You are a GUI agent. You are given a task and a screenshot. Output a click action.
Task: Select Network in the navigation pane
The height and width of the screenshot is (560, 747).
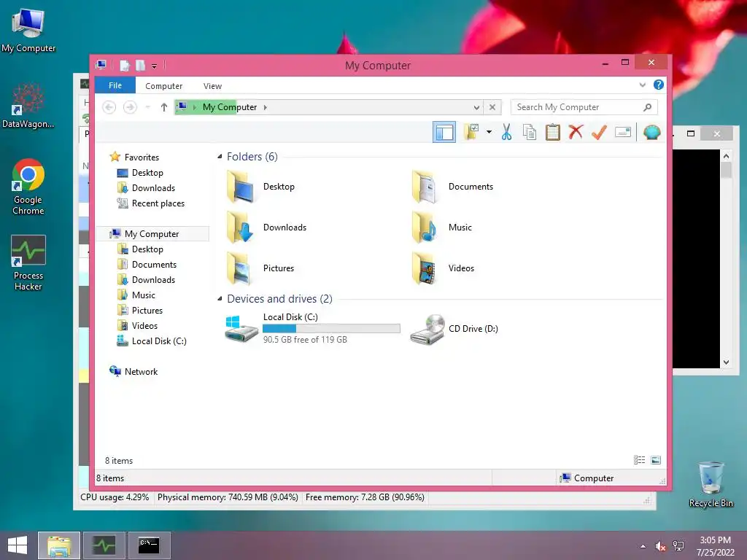click(141, 371)
